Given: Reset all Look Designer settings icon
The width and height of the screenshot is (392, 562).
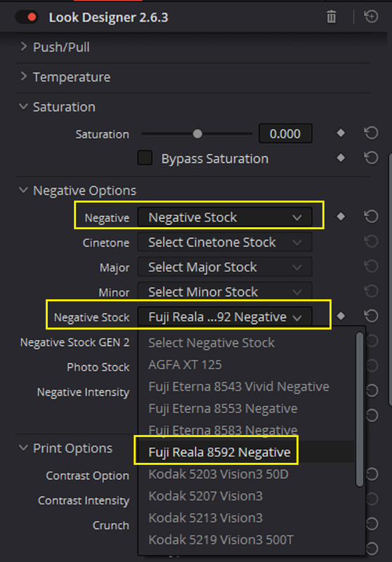Looking at the screenshot, I should [371, 17].
